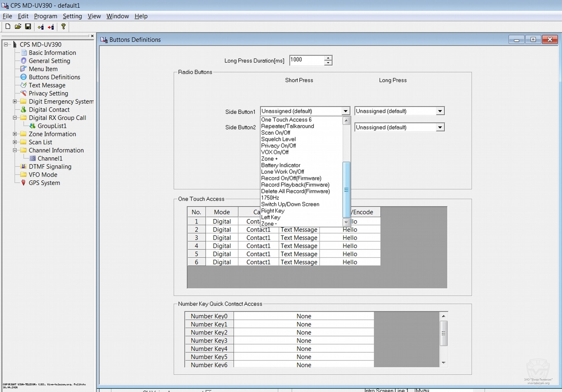Open the Privacy Setting tree item

pyautogui.click(x=48, y=93)
